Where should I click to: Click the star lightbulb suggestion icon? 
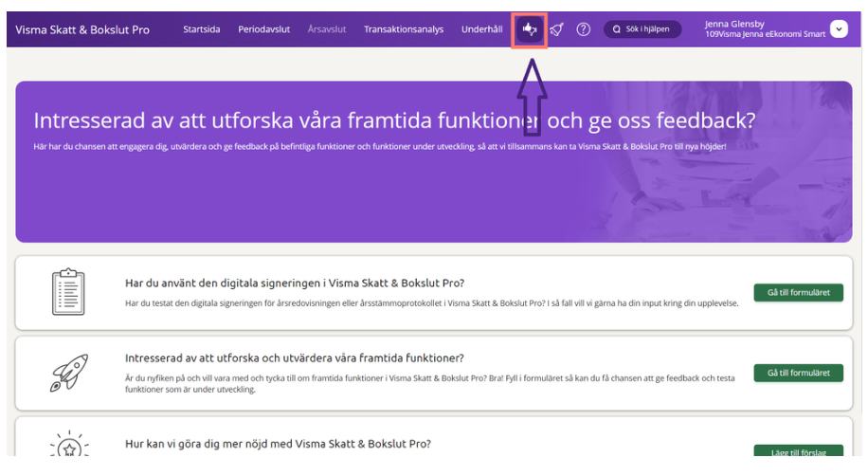point(68,444)
